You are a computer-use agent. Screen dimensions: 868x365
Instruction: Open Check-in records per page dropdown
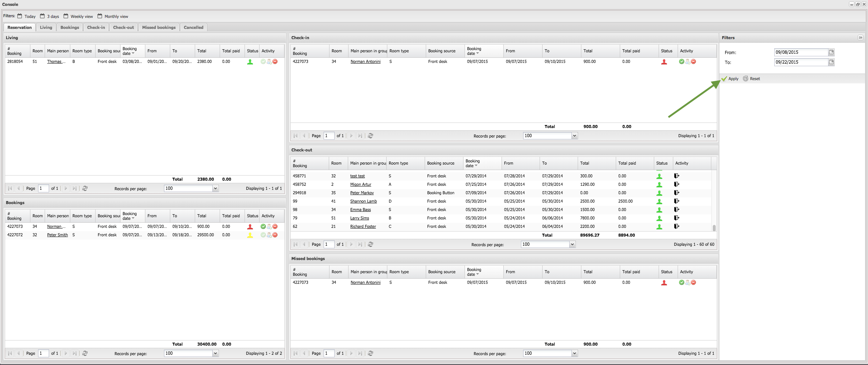click(574, 136)
